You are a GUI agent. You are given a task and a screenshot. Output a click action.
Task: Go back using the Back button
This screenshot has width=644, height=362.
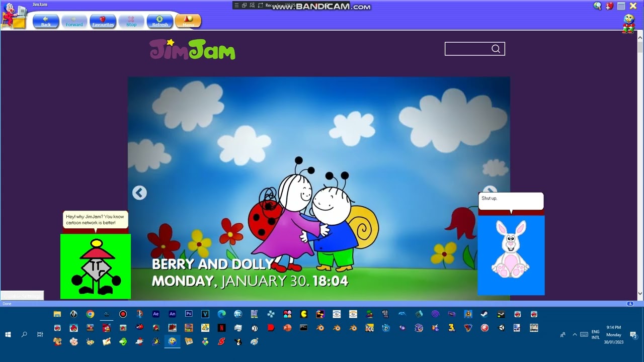pyautogui.click(x=46, y=21)
